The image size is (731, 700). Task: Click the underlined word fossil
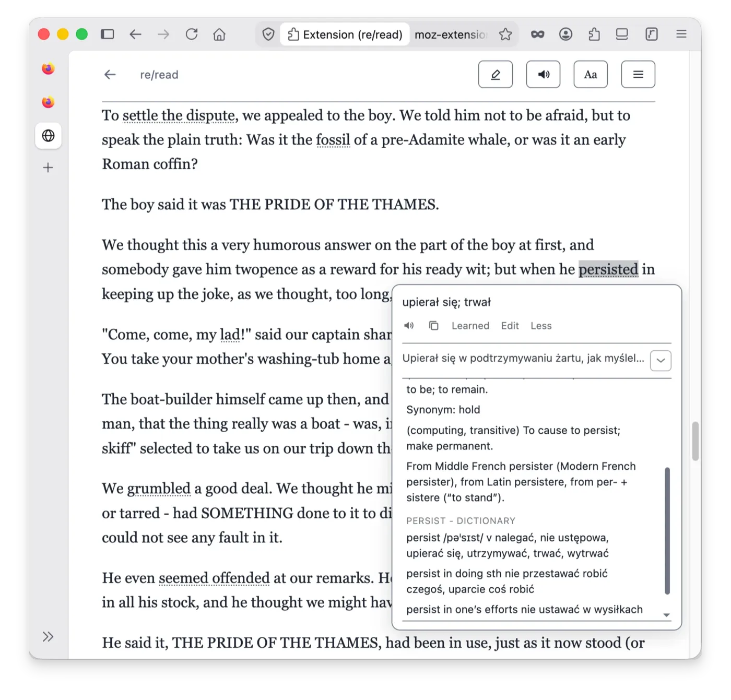(x=333, y=140)
